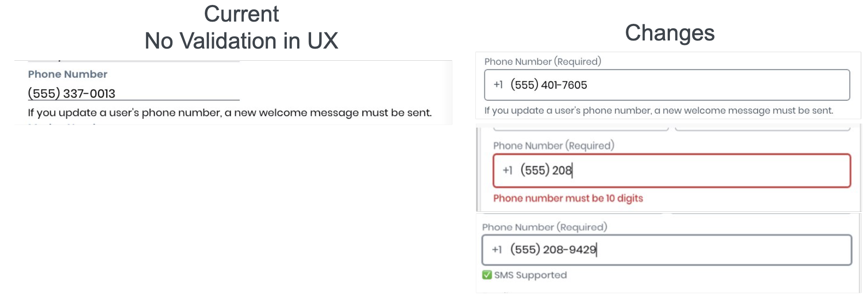Click the 'No Validation in UX' heading
The height and width of the screenshot is (295, 868).
click(x=241, y=41)
